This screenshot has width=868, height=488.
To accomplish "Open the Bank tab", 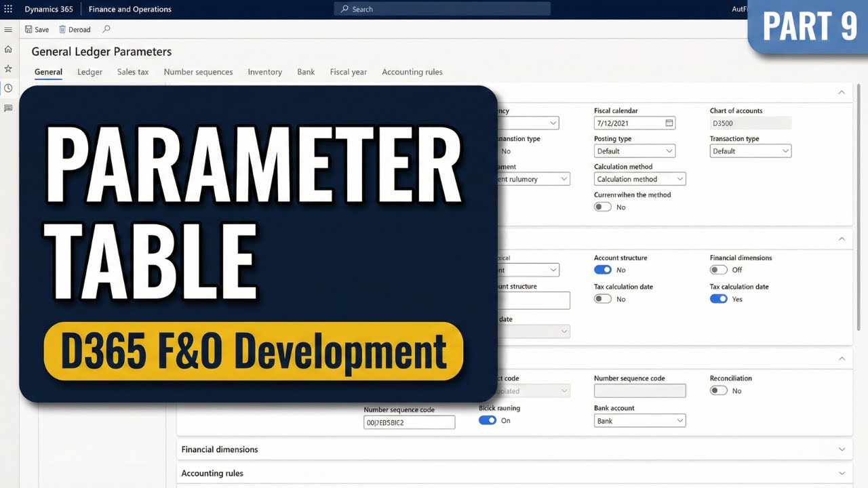I will 306,72.
